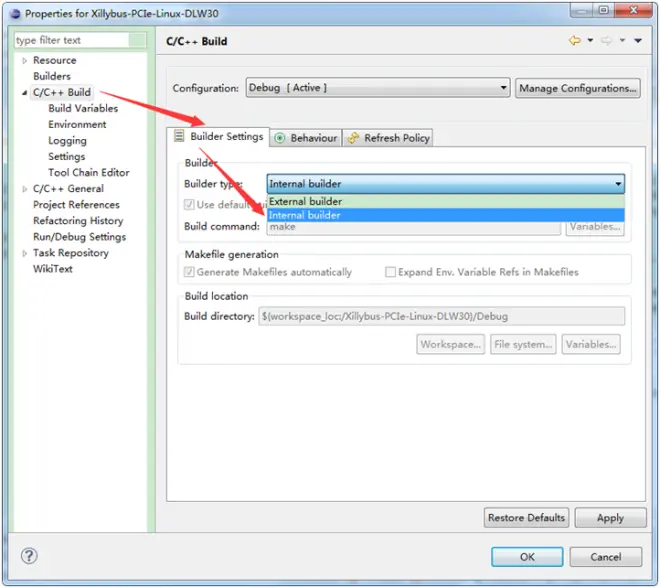Click the Workspace... button

(x=450, y=344)
